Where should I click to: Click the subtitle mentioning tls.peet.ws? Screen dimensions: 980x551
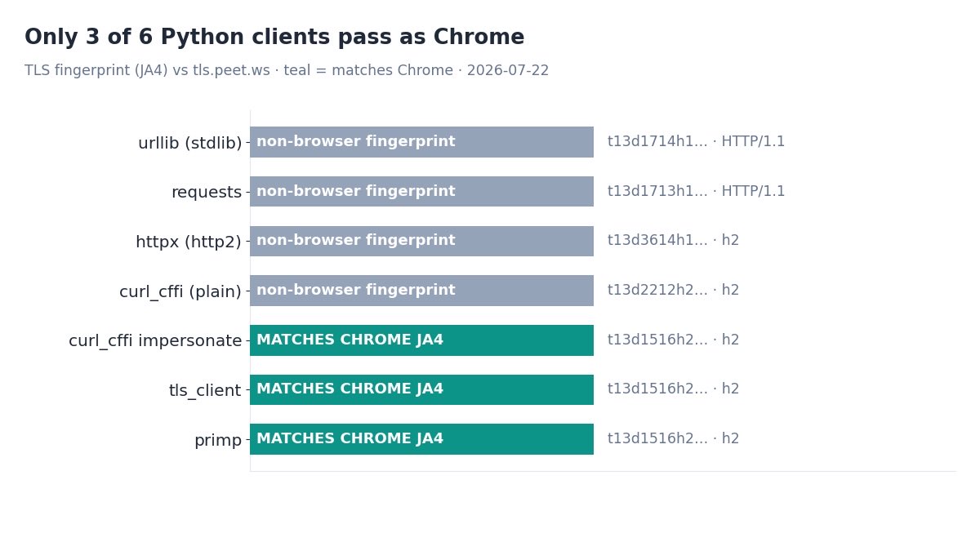pyautogui.click(x=287, y=71)
